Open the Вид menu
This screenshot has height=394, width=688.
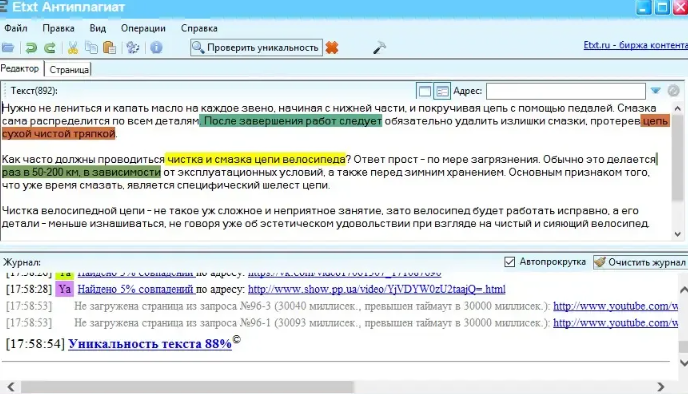tap(97, 28)
